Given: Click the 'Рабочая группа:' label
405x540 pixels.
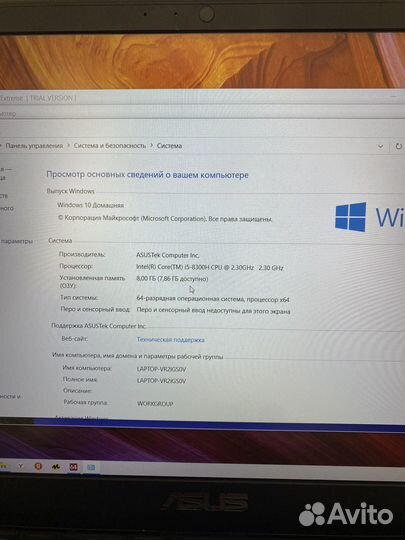Looking at the screenshot, I should pos(86,402).
